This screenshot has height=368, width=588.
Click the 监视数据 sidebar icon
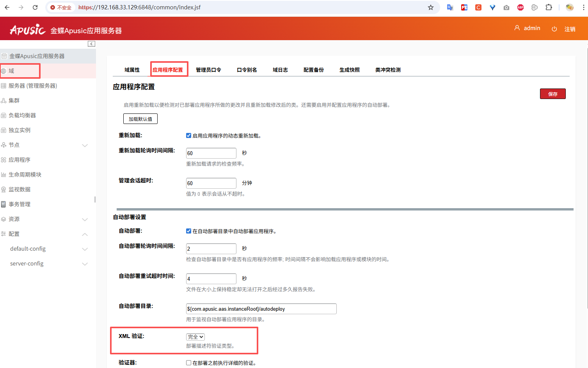(4, 189)
